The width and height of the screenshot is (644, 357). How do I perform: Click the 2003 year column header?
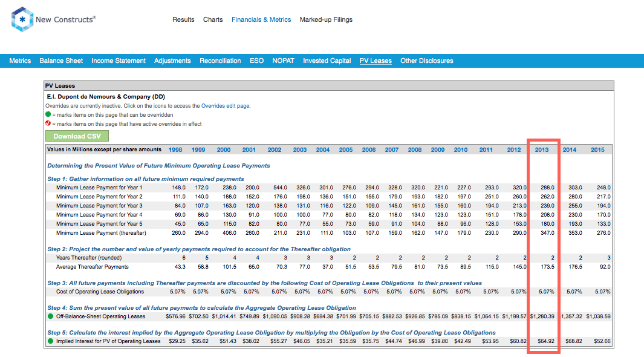coord(300,150)
